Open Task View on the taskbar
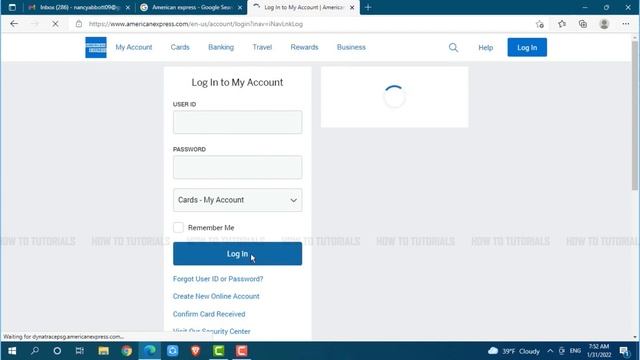This screenshot has height=360, width=640. 80,351
